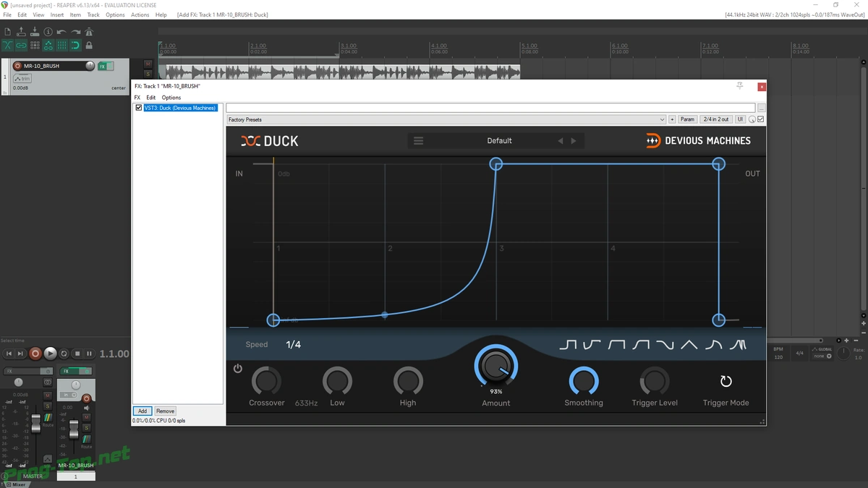The width and height of the screenshot is (868, 488).
Task: Toggle the crossover power icon
Action: click(237, 369)
